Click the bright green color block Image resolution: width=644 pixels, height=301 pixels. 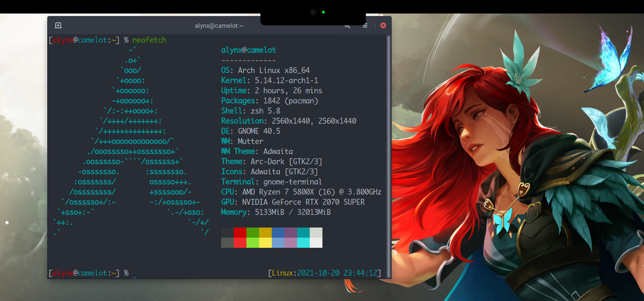click(x=253, y=242)
